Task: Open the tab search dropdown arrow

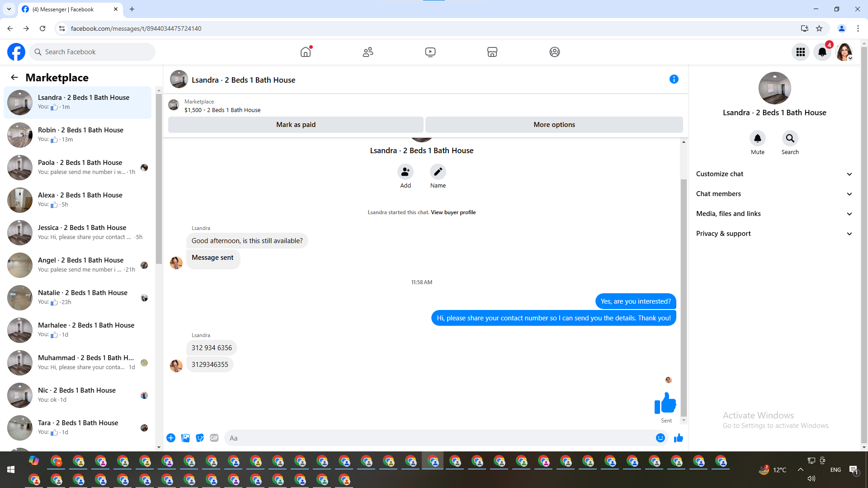Action: 9,9
